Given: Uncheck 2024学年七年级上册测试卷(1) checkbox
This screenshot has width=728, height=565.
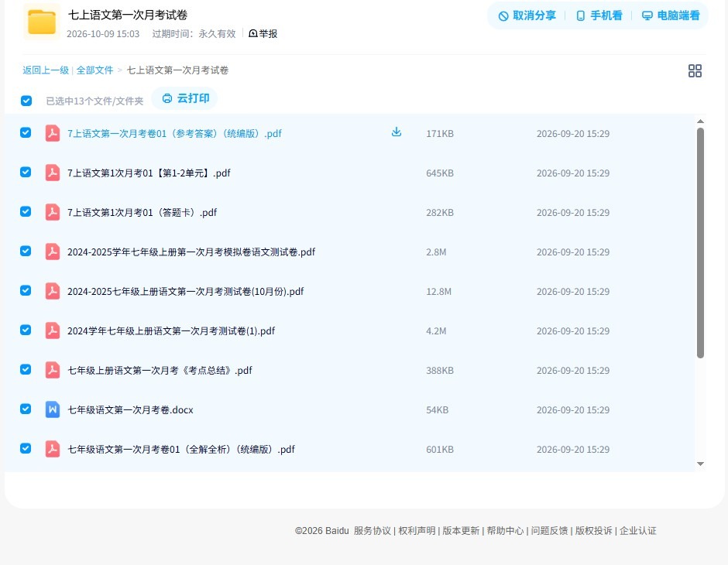Looking at the screenshot, I should click(x=26, y=330).
